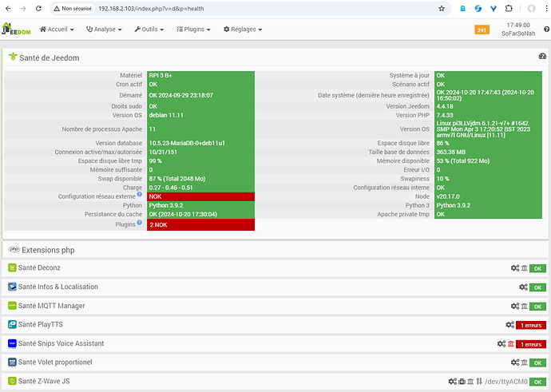Click the Infos & Localisation plugin icon
The image size is (551, 392).
click(12, 287)
